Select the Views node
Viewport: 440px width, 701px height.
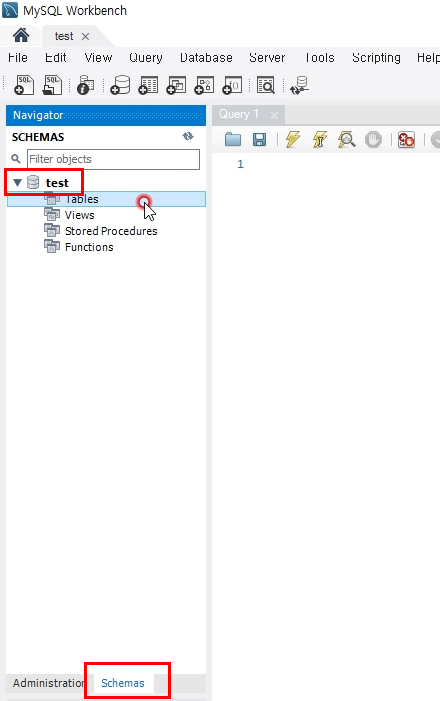coord(79,215)
